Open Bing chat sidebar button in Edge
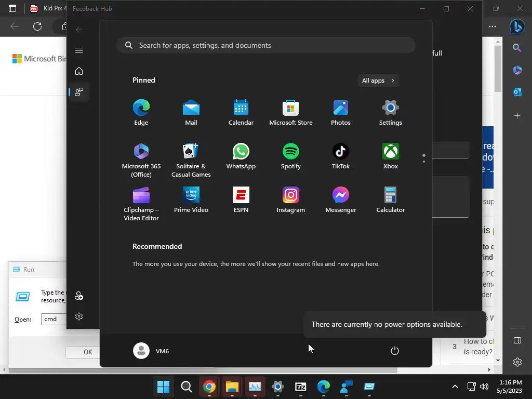Viewport: 532px width, 399px height. click(x=517, y=26)
